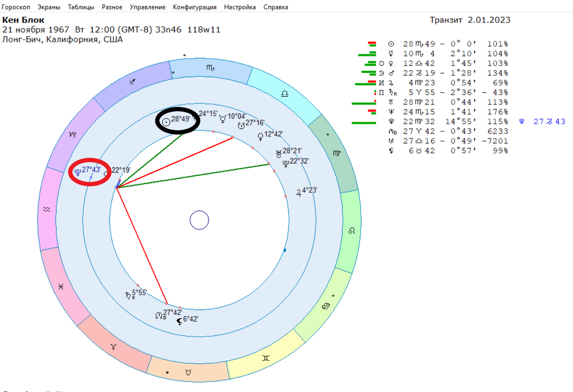Click the Mars degree label 22°19' in chart
Viewport: 573px width, 392px height.
[121, 170]
